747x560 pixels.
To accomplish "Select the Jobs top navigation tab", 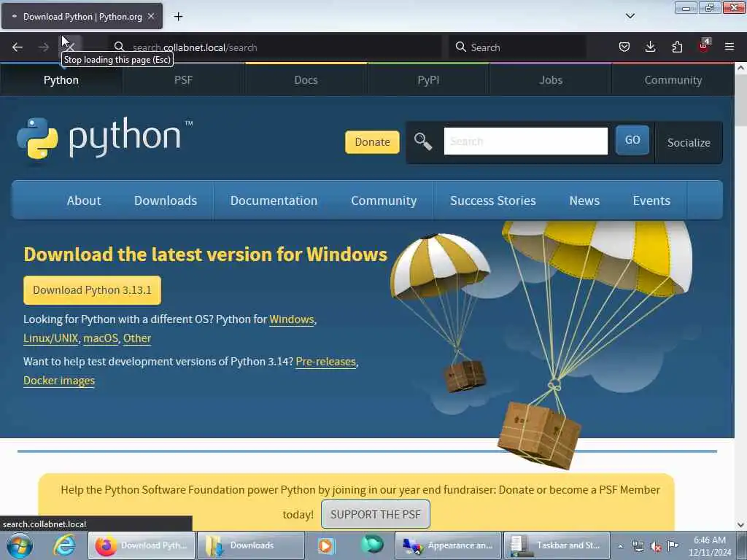I will (551, 80).
